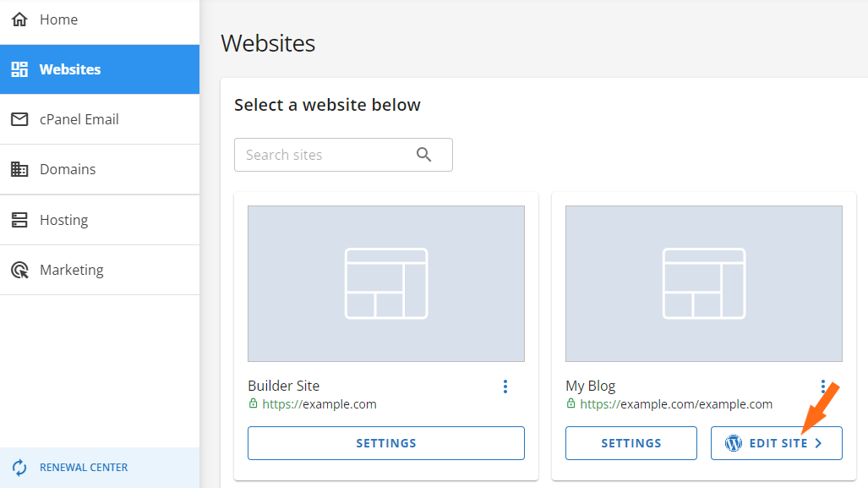Select the Websites item in the navigation

click(70, 69)
